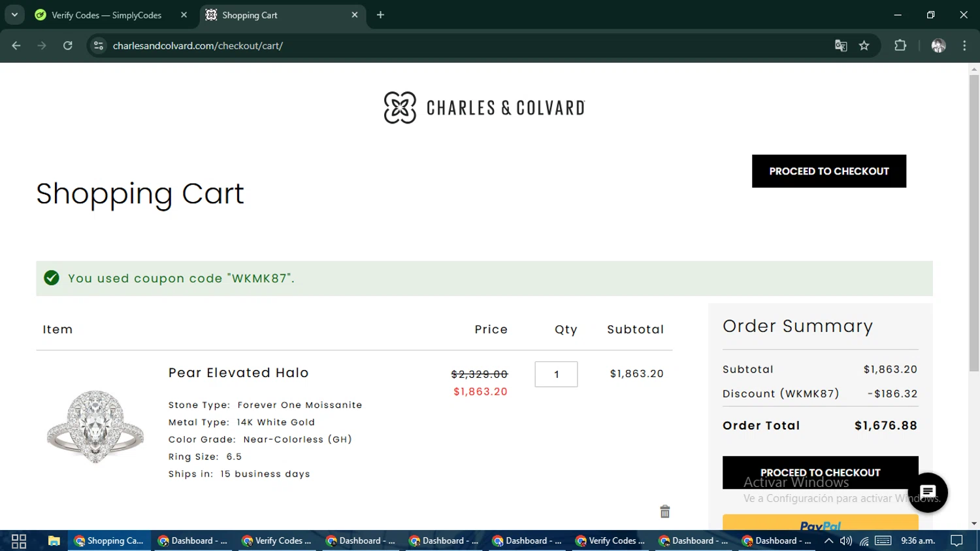Open the clock showing 9:36 a.m.

coord(918,541)
